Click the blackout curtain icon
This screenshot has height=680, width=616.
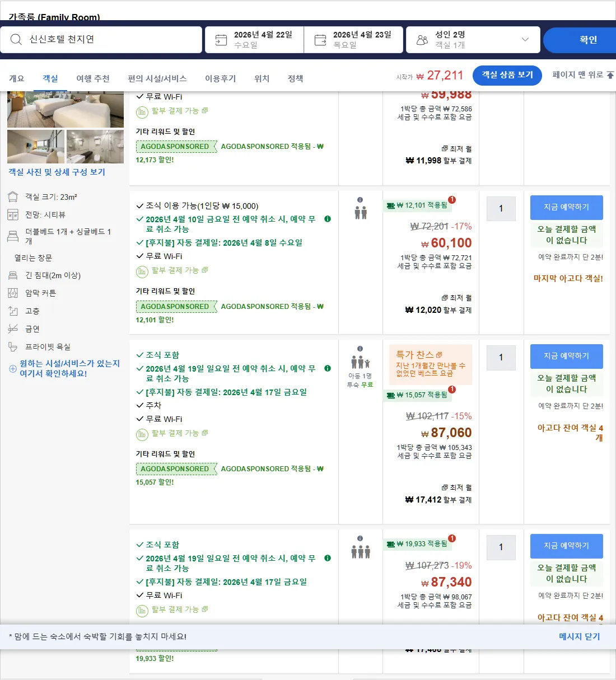pos(13,293)
